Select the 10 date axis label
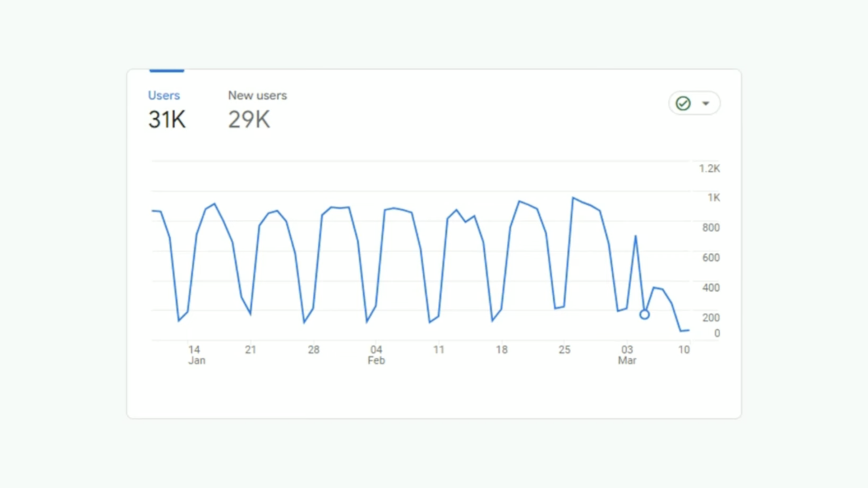 684,350
